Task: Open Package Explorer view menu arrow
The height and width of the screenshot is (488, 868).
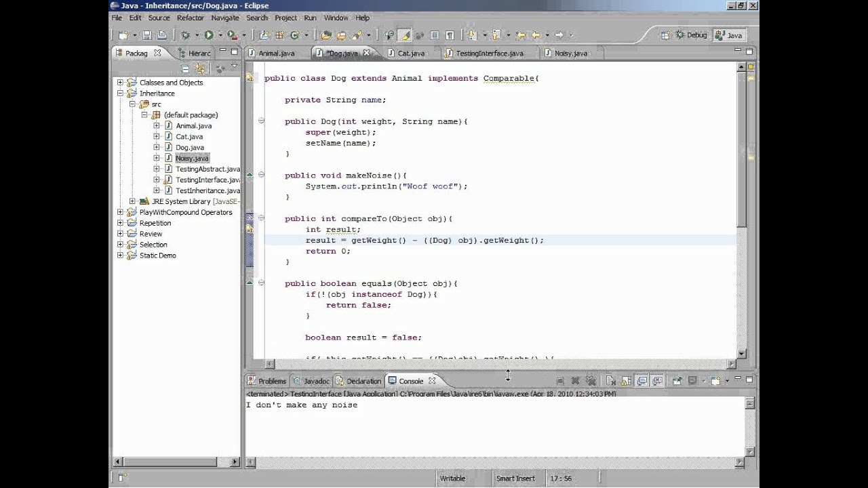Action: tap(234, 66)
